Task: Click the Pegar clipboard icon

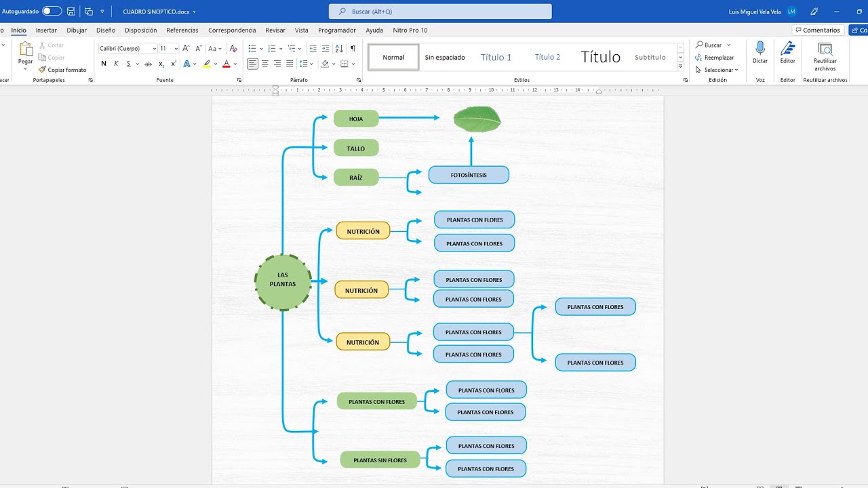Action: [26, 49]
